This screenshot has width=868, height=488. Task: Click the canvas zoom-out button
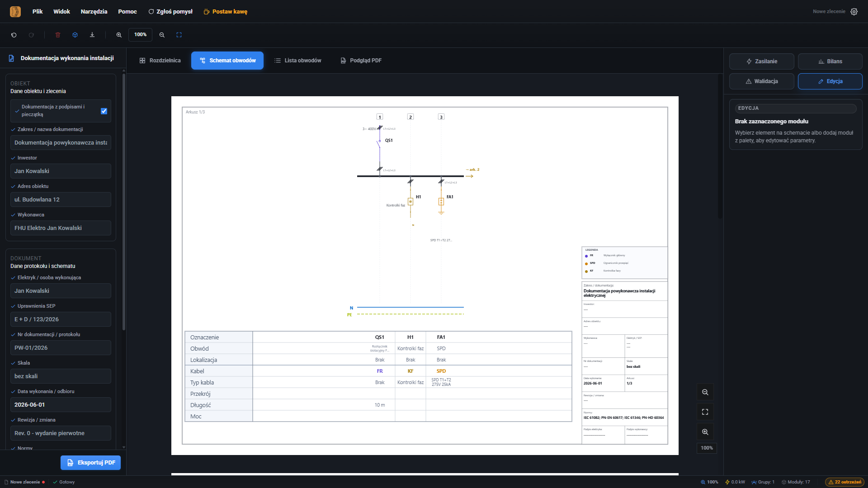tap(705, 392)
